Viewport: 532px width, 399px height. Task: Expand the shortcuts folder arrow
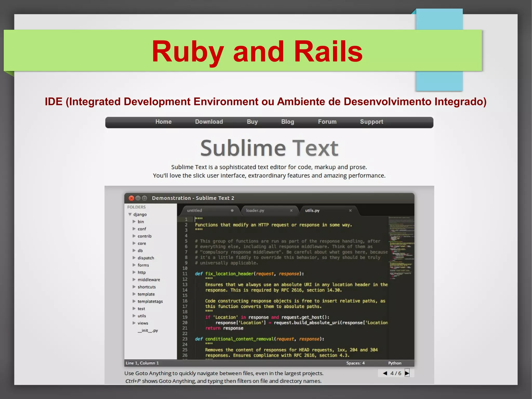[x=134, y=287]
